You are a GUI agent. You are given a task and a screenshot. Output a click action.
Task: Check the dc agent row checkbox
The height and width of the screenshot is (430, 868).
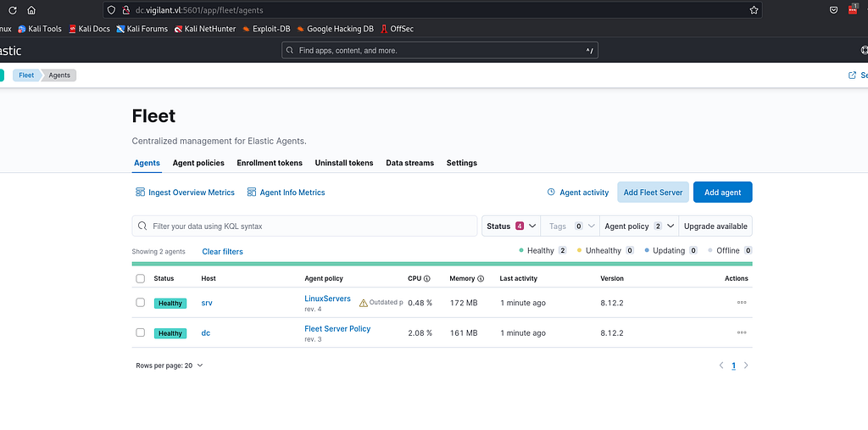(x=141, y=332)
